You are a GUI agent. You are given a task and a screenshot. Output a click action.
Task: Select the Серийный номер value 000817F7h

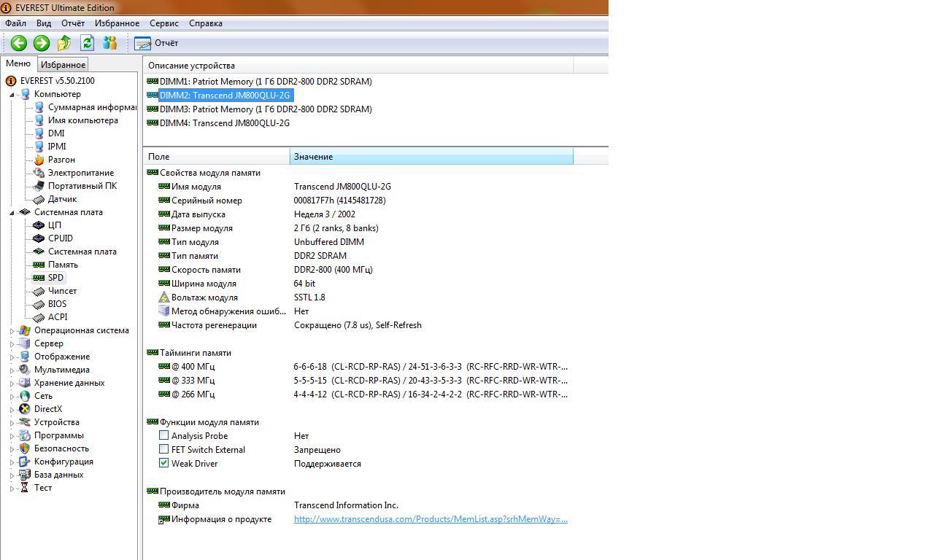(x=339, y=201)
